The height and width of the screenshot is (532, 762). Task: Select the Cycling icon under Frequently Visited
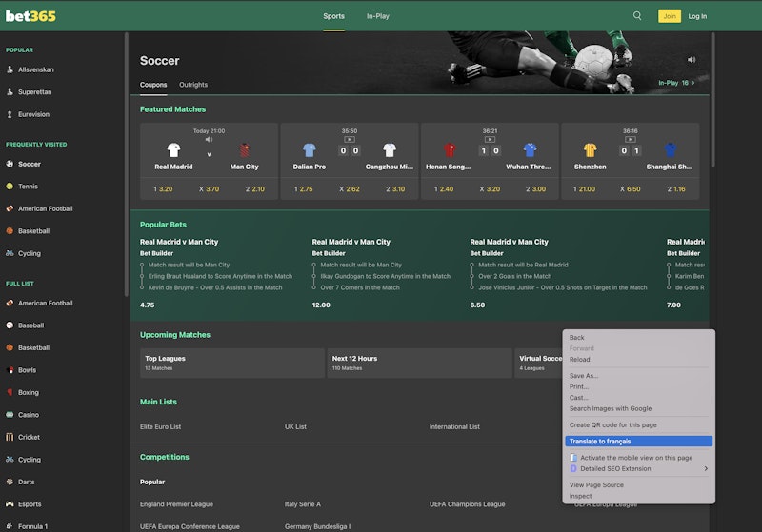[10, 253]
